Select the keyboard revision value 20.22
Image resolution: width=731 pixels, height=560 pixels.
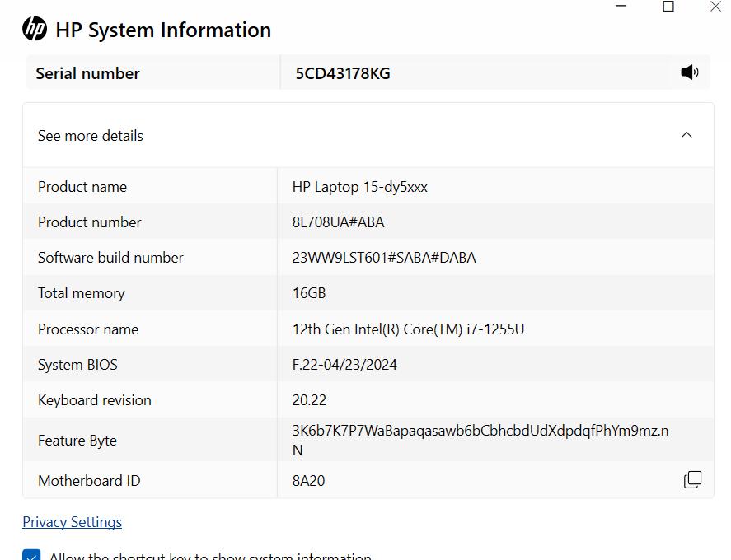pyautogui.click(x=309, y=400)
